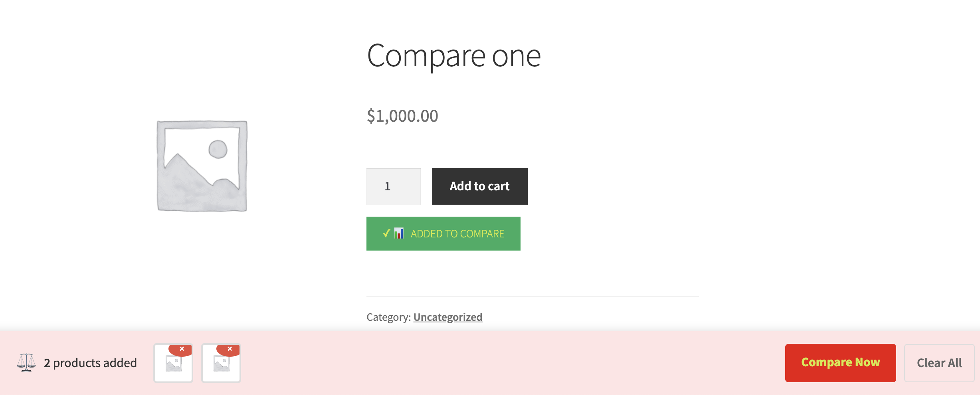Image resolution: width=980 pixels, height=395 pixels.
Task: Click the $1,000.00 price text
Action: [402, 116]
